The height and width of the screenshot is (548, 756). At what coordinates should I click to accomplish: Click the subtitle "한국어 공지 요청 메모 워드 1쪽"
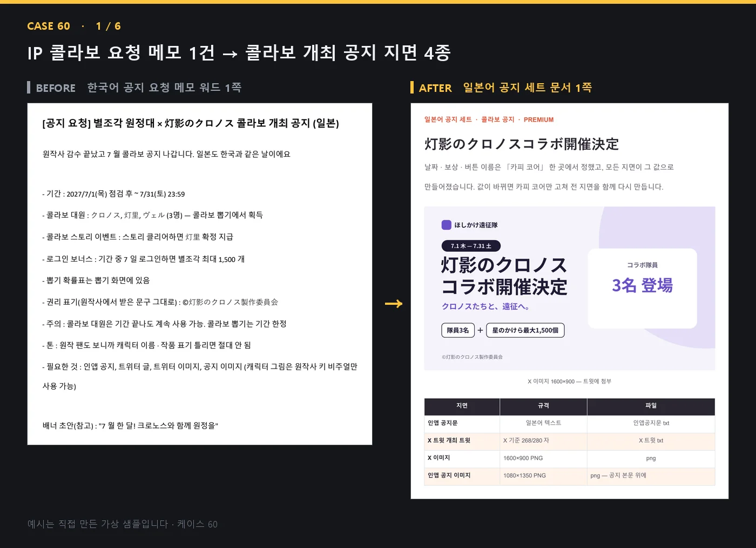[164, 88]
